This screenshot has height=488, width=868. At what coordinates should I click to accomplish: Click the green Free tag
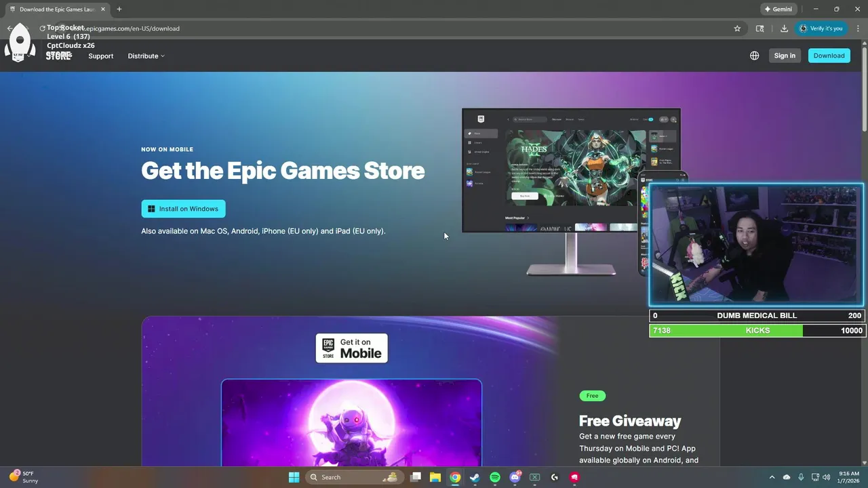[592, 396]
